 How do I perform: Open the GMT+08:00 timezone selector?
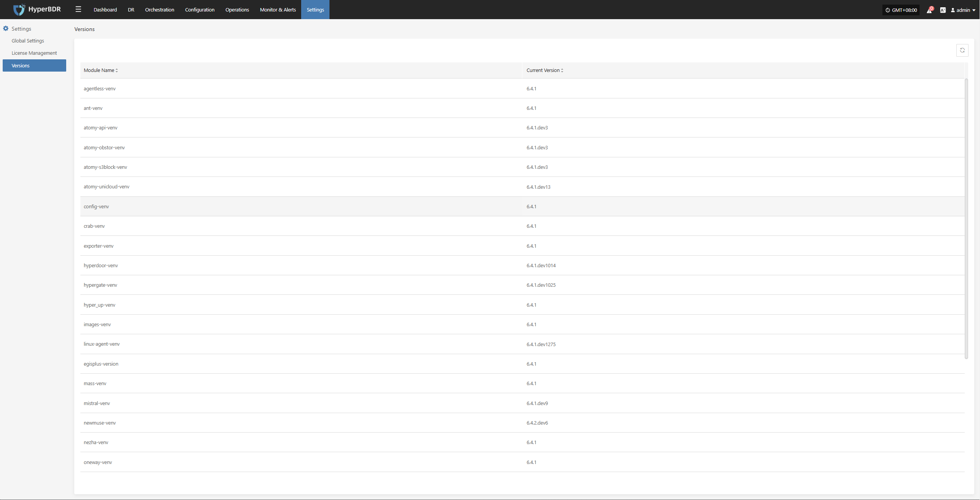[x=901, y=10]
